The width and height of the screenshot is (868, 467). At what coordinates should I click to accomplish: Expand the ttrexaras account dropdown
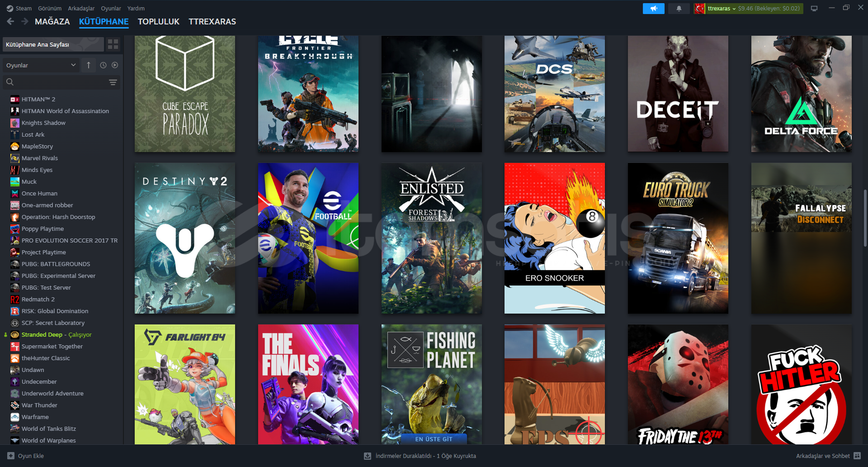(x=722, y=8)
